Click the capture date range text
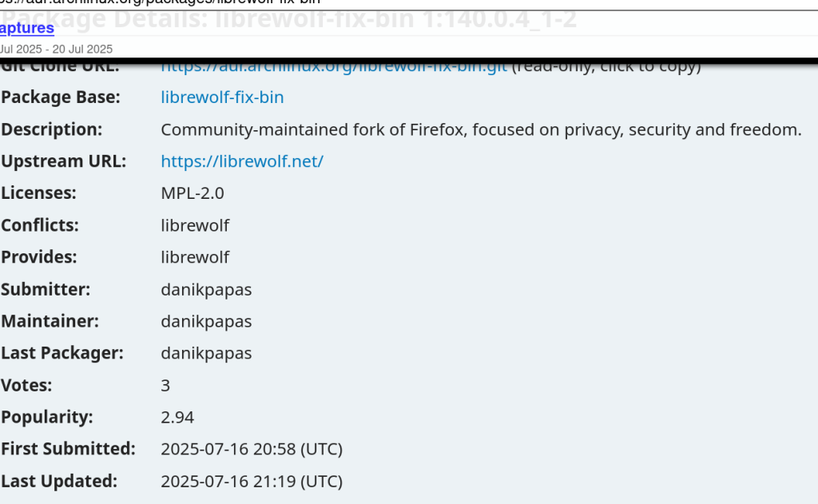The image size is (818, 504). (56, 49)
